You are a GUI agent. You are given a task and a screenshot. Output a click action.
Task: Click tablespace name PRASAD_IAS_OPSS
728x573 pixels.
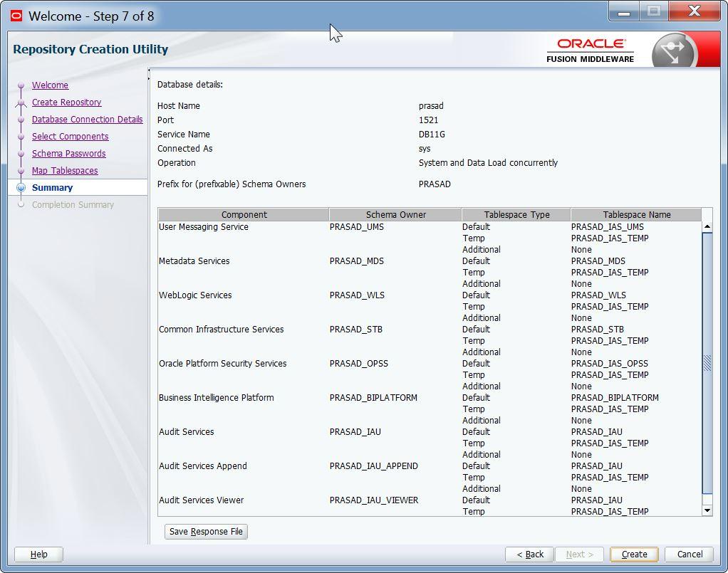coord(610,364)
